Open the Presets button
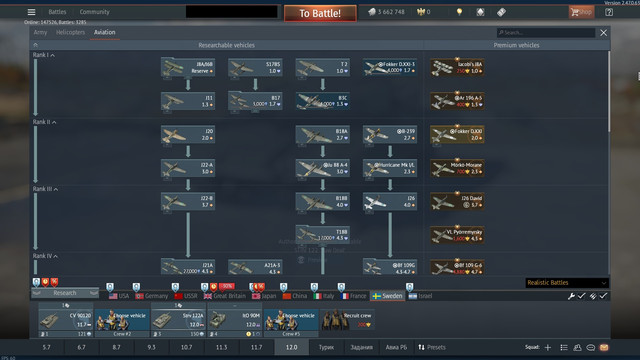Screen dimensions: 640x360 pos(432,347)
